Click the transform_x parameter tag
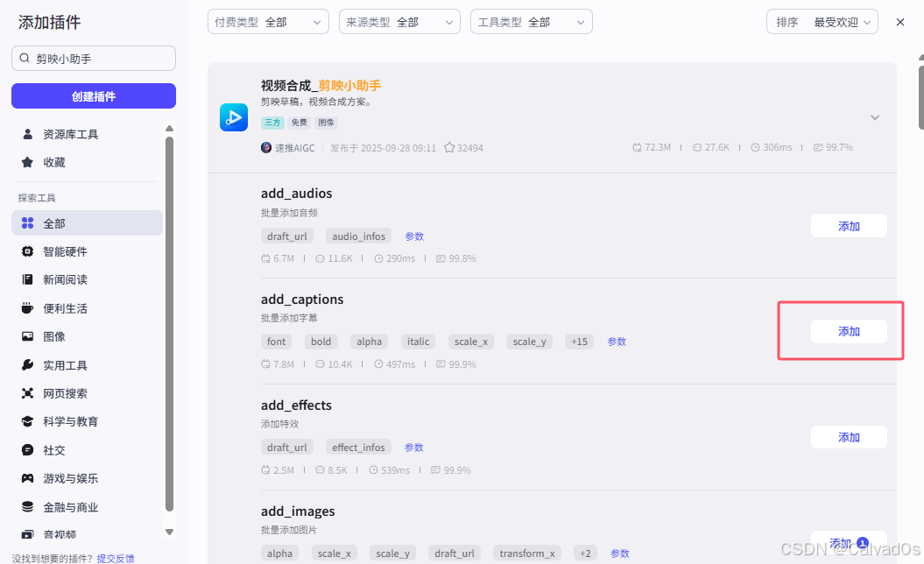 click(527, 553)
